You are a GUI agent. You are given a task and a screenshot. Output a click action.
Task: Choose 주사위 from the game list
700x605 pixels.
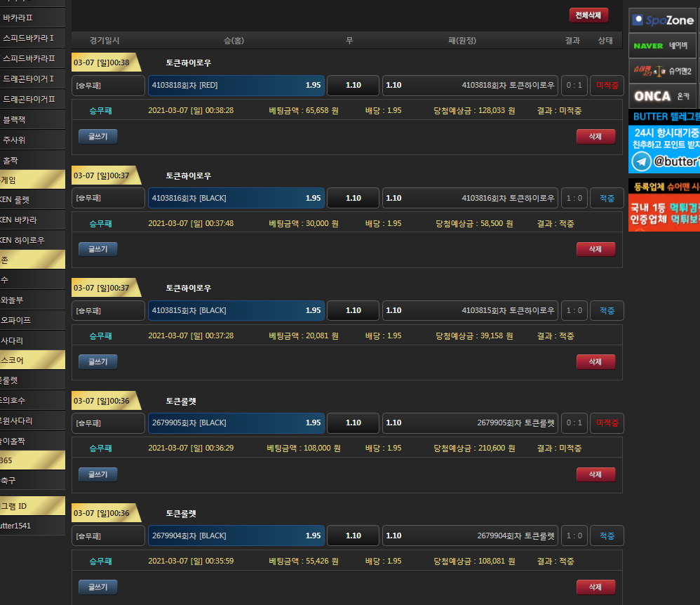point(32,140)
